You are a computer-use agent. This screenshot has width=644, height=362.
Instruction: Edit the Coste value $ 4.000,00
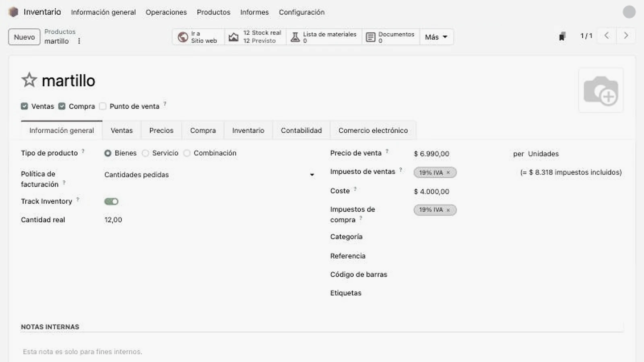point(431,191)
